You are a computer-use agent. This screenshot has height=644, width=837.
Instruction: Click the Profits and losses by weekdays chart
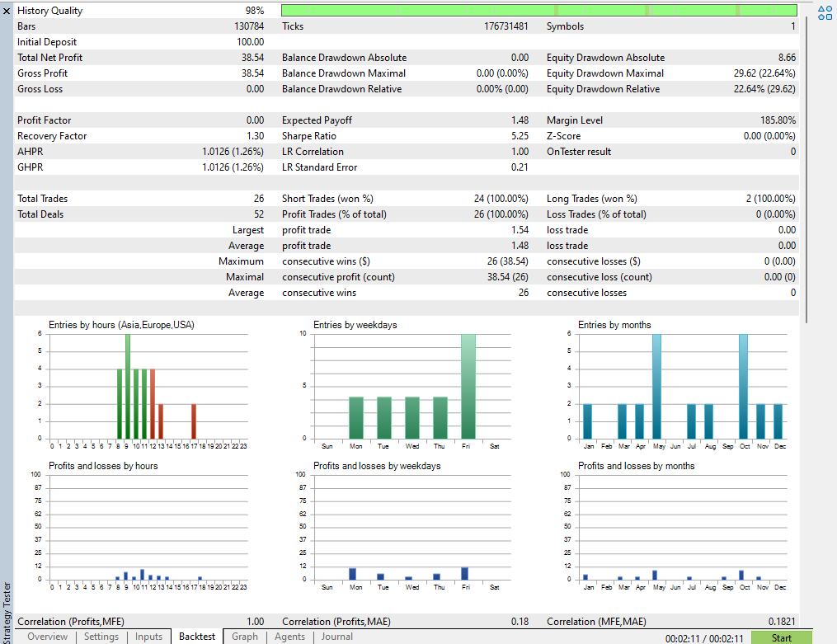(412, 528)
